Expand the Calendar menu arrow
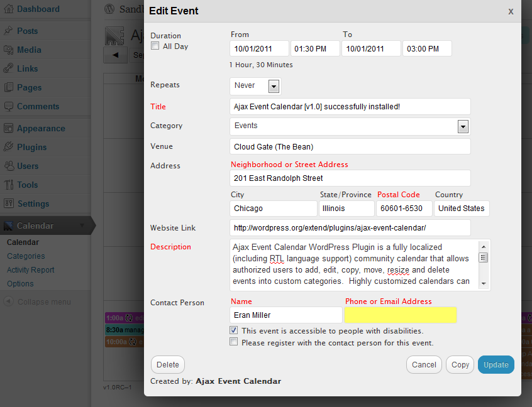Screen dimensions: 532x407 click(x=82, y=225)
